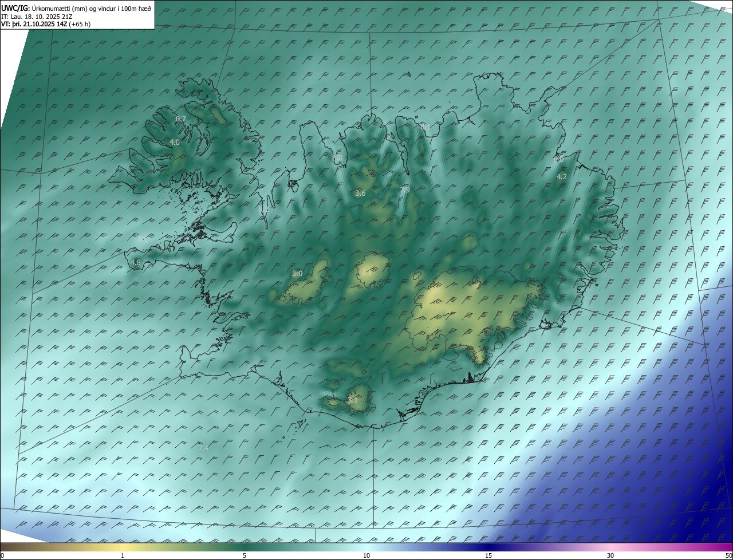The height and width of the screenshot is (560, 733).
Task: Click the 4.8 value on the western peninsula
Action: click(x=136, y=263)
